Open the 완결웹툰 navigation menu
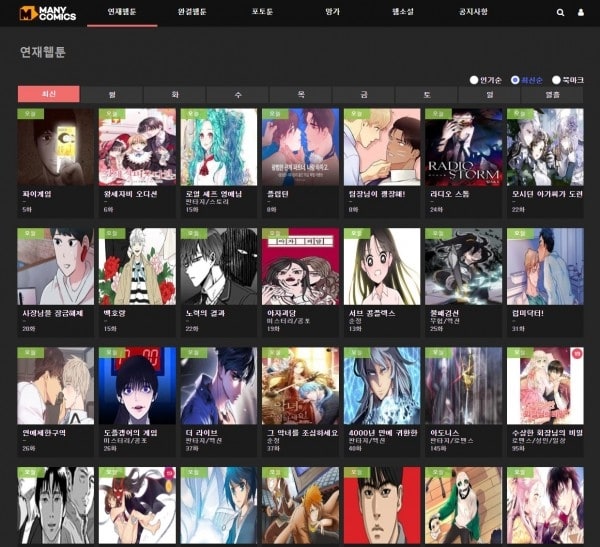The width and height of the screenshot is (600, 547). coord(192,12)
